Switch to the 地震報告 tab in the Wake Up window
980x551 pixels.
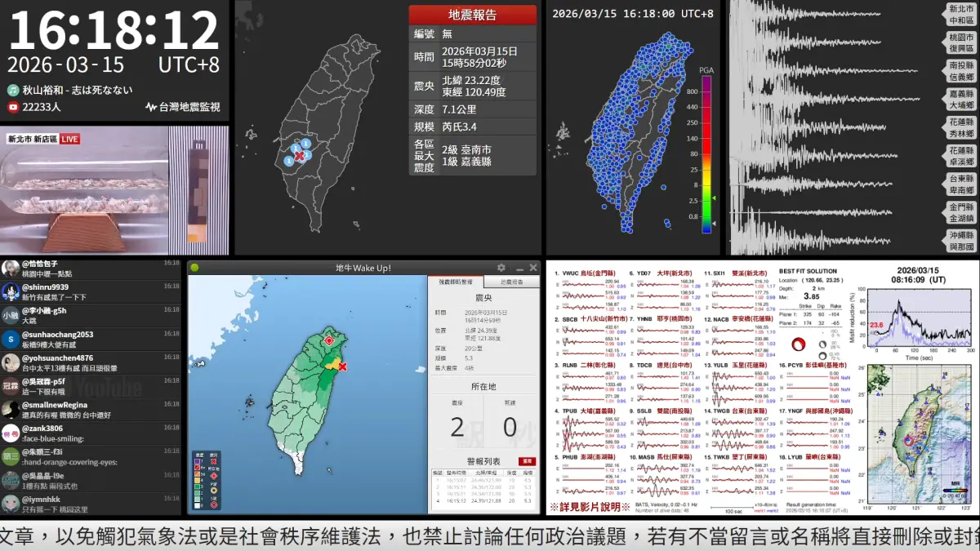pos(514,282)
